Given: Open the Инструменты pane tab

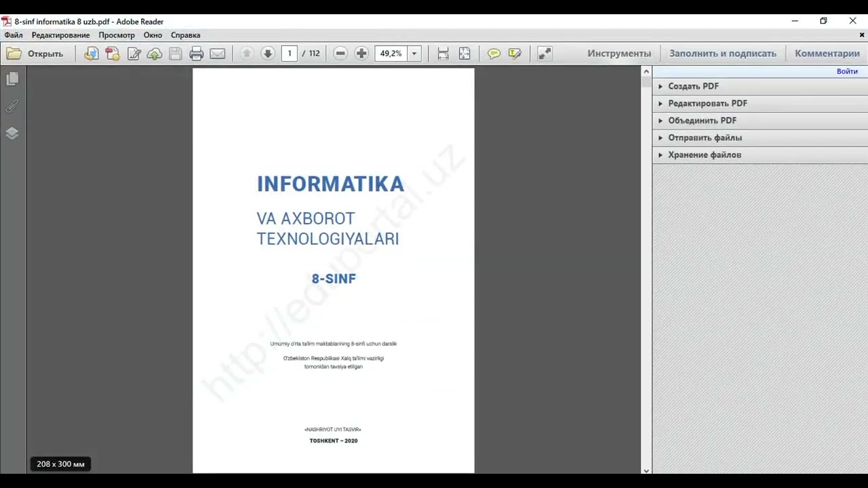Looking at the screenshot, I should pos(619,54).
